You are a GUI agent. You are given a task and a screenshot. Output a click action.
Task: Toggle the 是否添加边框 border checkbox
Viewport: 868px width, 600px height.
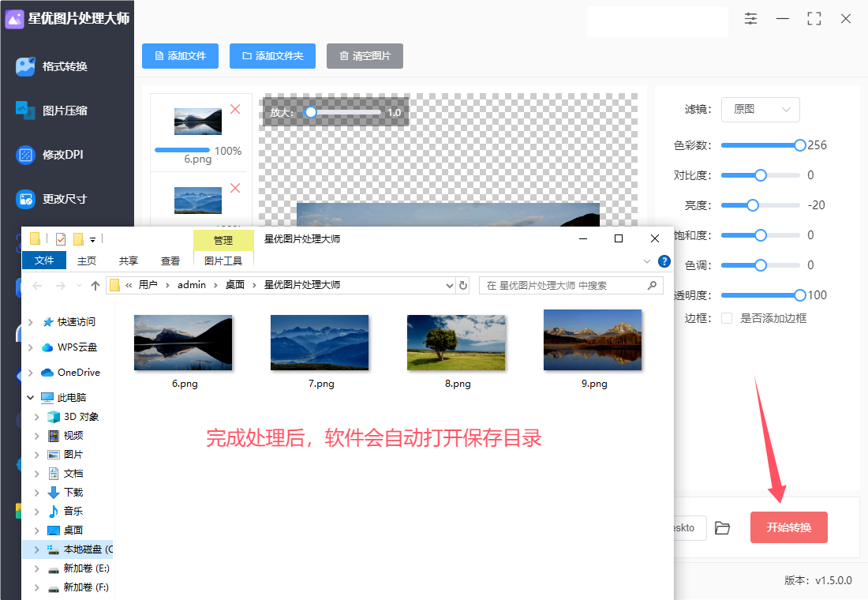click(727, 318)
